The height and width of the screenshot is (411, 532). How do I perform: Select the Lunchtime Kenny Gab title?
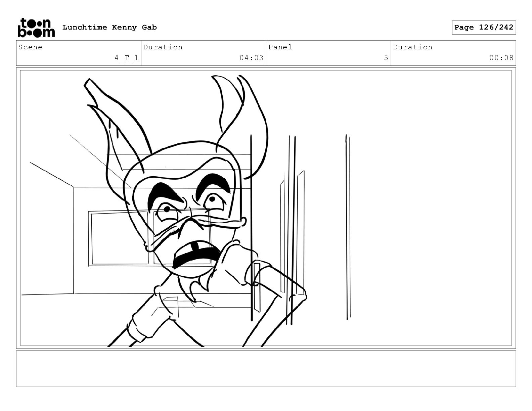[109, 28]
